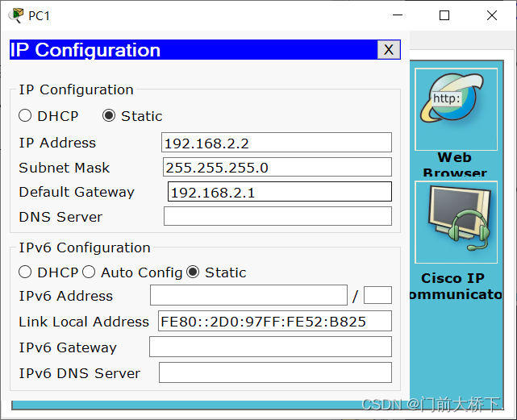Image resolution: width=517 pixels, height=420 pixels.
Task: Click the PC1 window title icon
Action: click(16, 15)
